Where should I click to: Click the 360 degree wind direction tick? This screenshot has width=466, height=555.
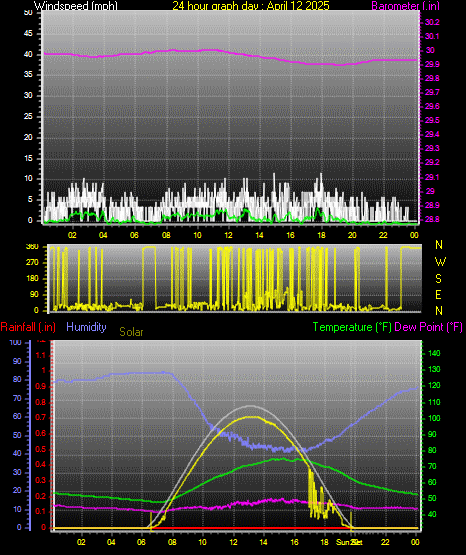pos(32,247)
